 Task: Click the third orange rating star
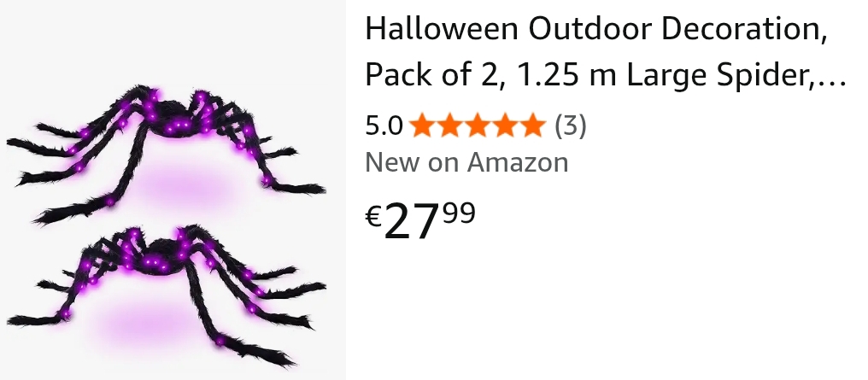click(478, 125)
